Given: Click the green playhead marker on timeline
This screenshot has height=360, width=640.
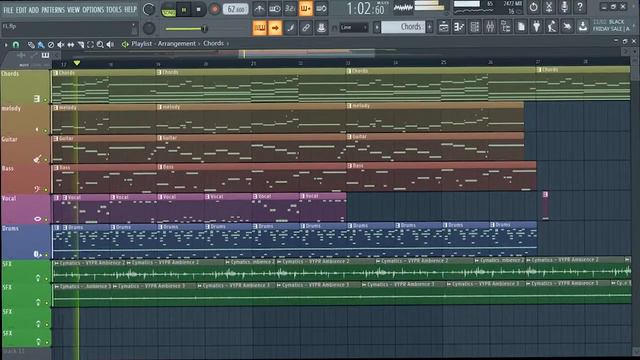Looking at the screenshot, I should [77, 63].
